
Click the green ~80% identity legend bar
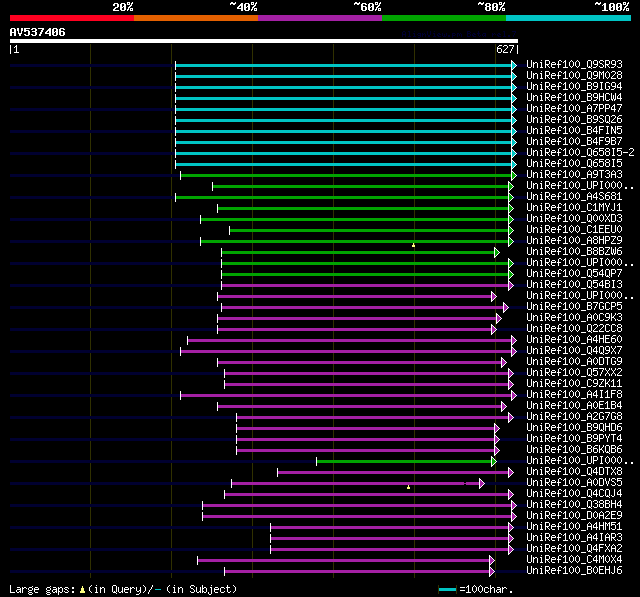click(444, 18)
